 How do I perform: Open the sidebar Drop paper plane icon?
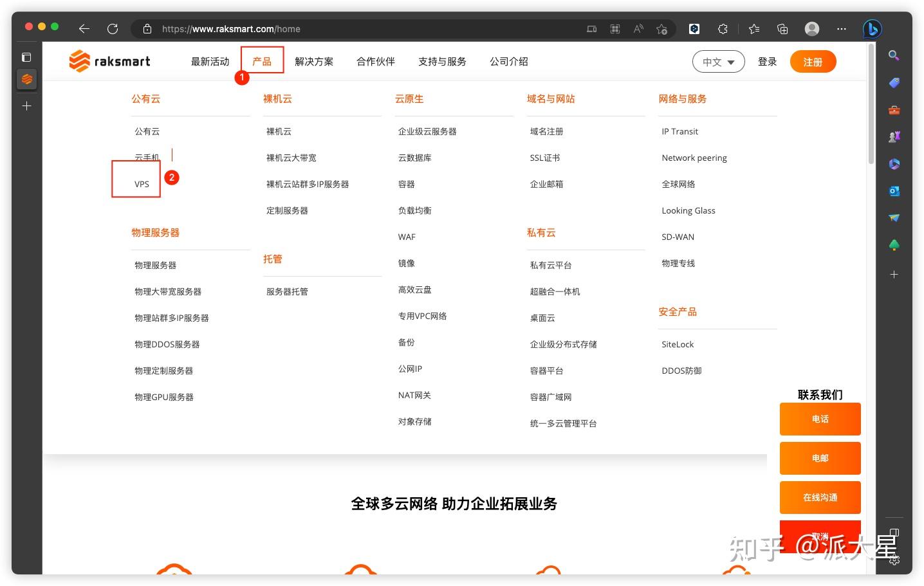(x=894, y=218)
